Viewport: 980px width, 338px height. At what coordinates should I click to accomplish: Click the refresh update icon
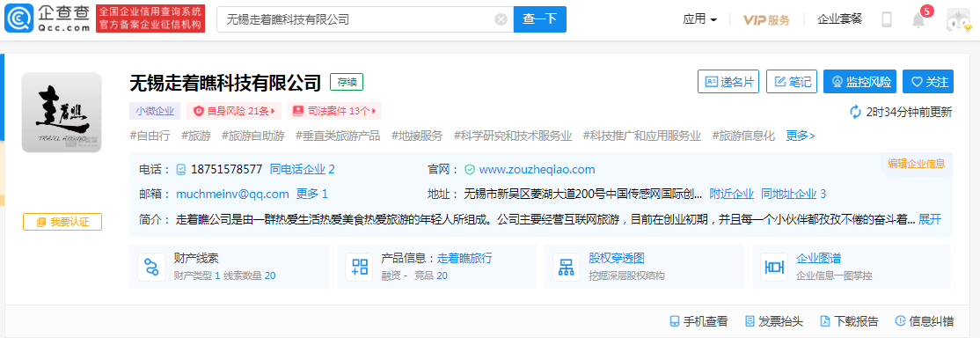pyautogui.click(x=856, y=112)
